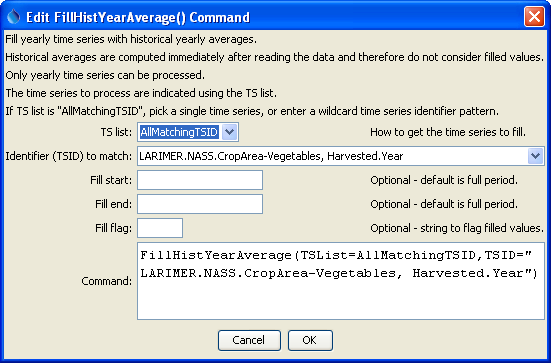
Task: Confirm with the OK button
Action: click(310, 340)
